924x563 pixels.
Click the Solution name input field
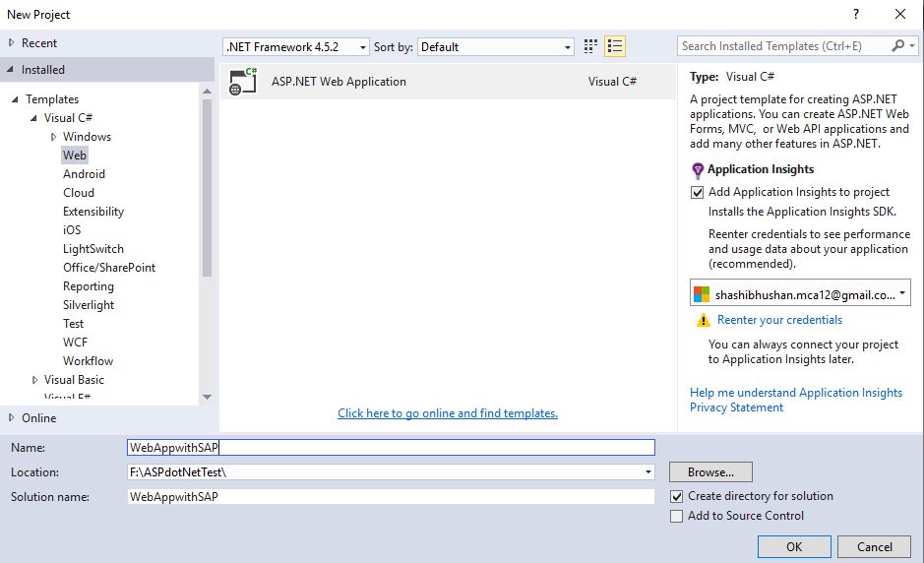[x=391, y=497]
